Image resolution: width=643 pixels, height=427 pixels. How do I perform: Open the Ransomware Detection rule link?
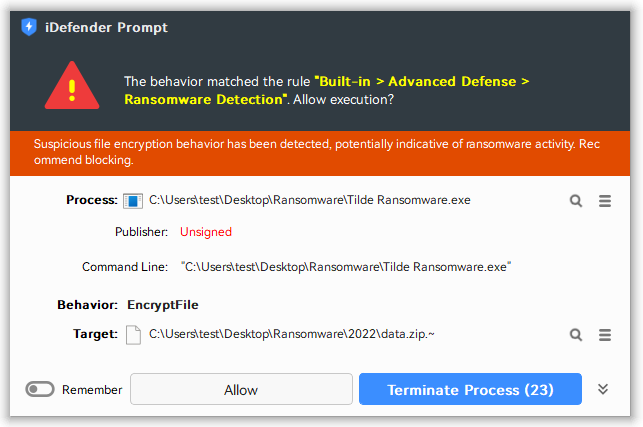tap(206, 99)
